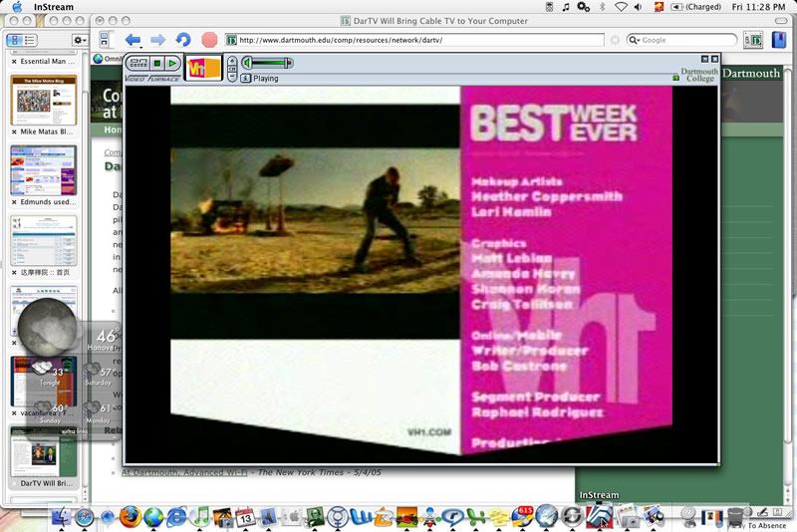This screenshot has height=532, width=797.
Task: Click the Dartmouth banner on the page
Action: coord(751,73)
